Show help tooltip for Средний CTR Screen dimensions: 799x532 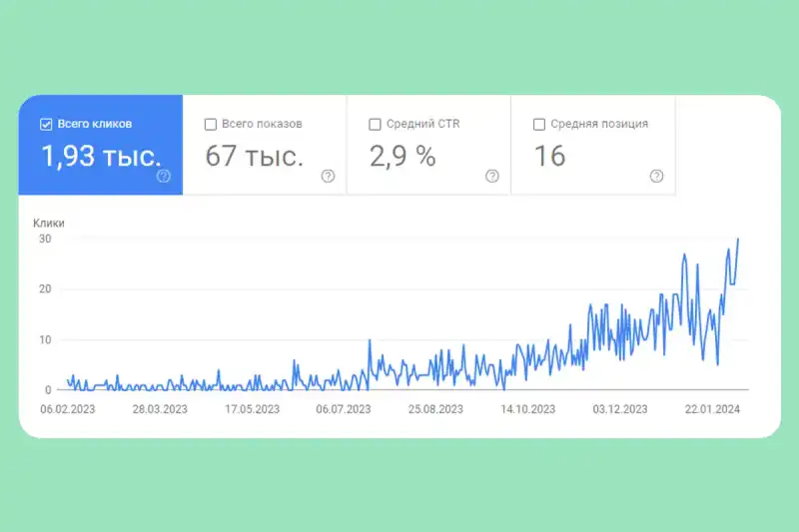(492, 177)
